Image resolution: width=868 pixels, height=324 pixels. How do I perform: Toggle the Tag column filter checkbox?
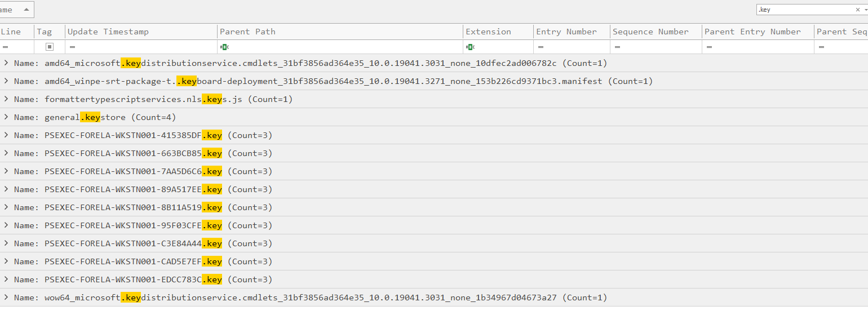(50, 47)
